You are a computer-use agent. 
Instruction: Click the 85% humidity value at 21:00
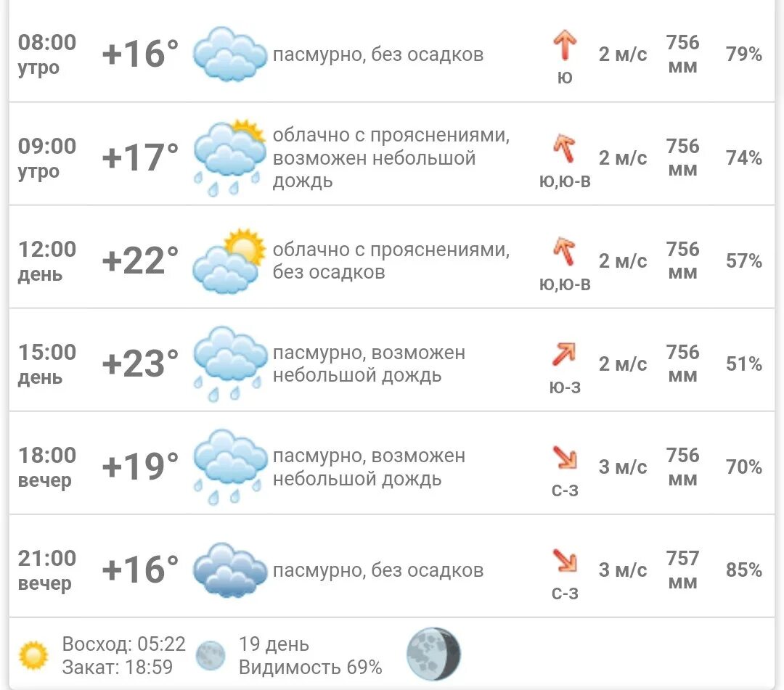click(744, 570)
